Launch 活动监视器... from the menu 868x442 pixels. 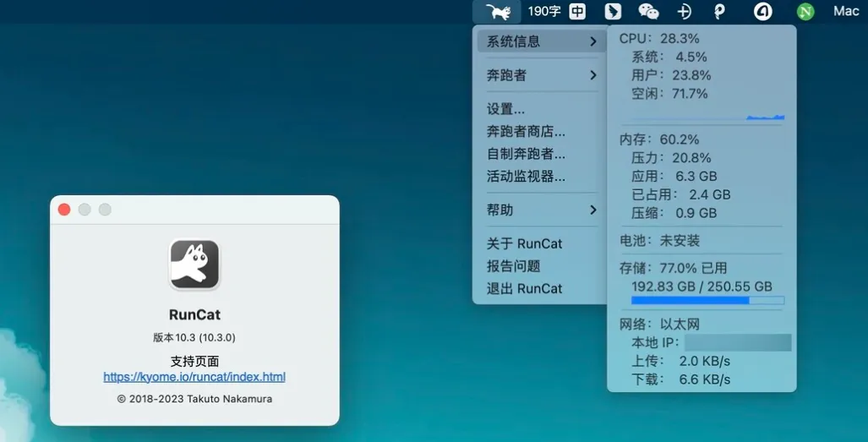click(526, 177)
